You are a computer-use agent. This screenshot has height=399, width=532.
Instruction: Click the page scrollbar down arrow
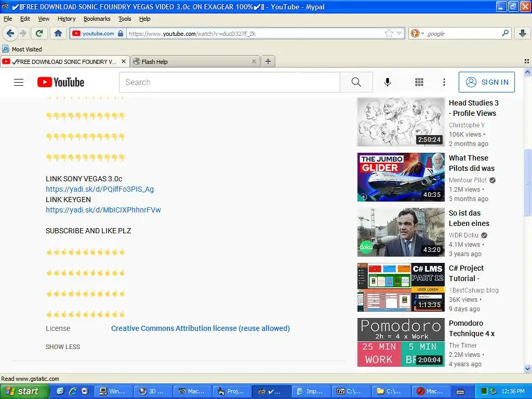point(527,368)
